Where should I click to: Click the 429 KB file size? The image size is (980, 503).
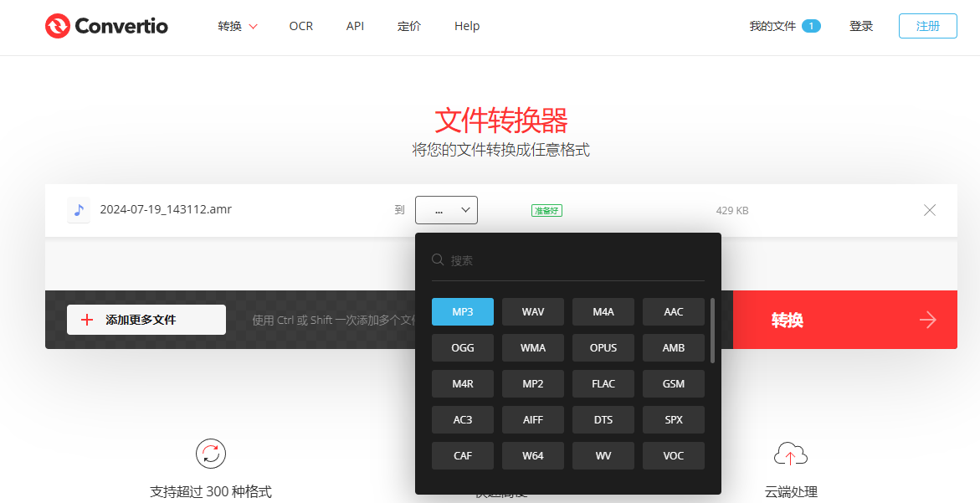[732, 211]
